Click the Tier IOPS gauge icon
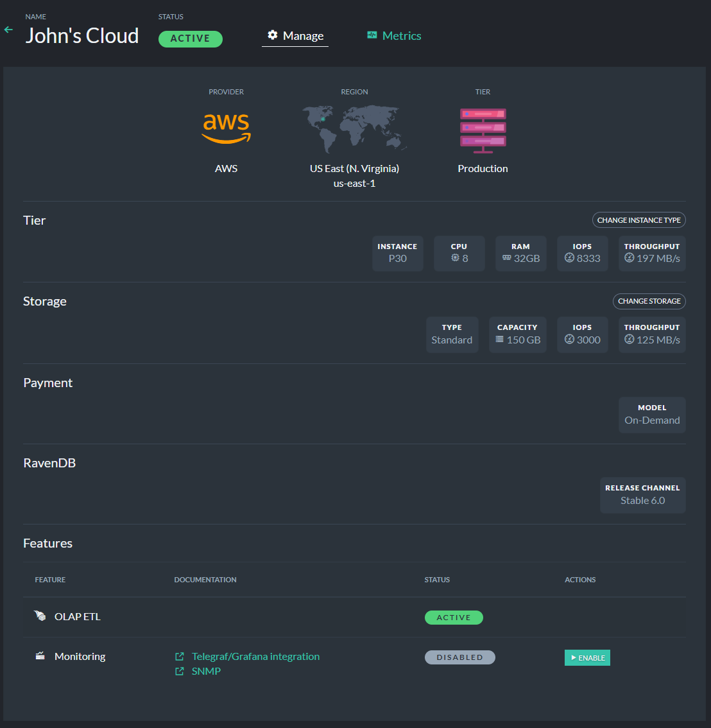The width and height of the screenshot is (711, 728). tap(569, 257)
